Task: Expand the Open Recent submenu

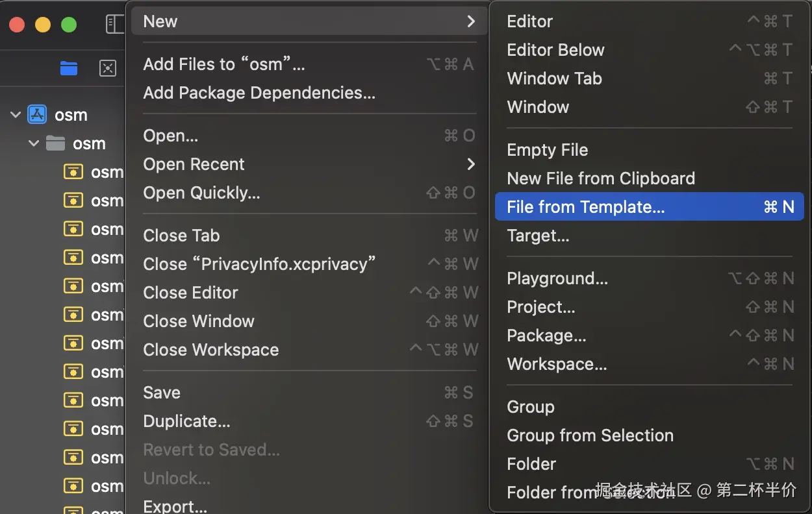Action: click(471, 164)
